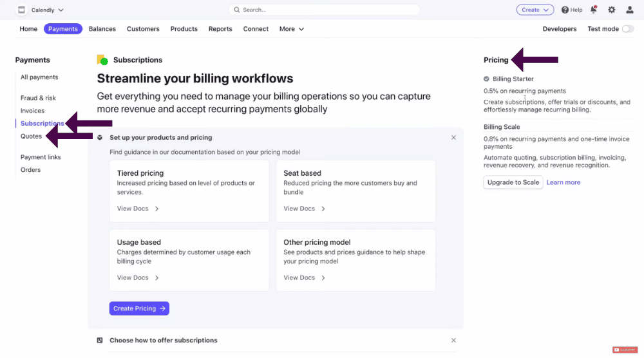Screen dimensions: 644x358
Task: Open Quotes in sidebar
Action: tap(31, 137)
